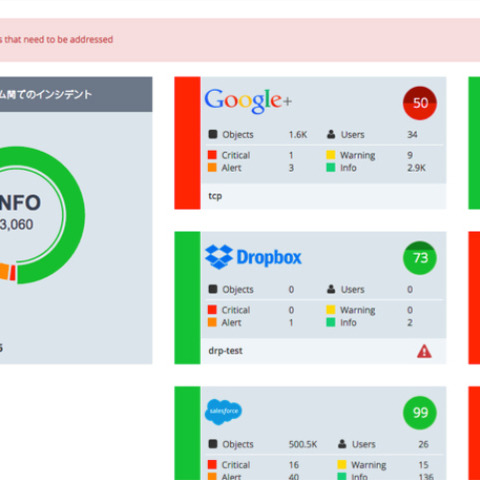480x480 pixels.
Task: Click red Critical swatch in Salesforce card
Action: (x=212, y=464)
